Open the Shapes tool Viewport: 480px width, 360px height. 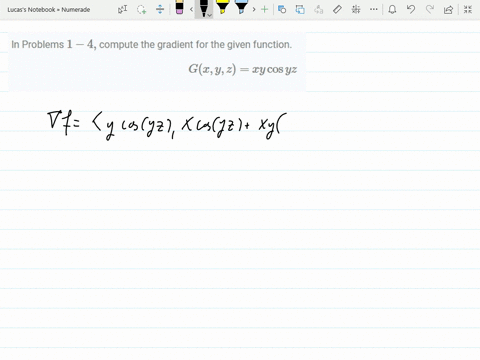tap(282, 9)
